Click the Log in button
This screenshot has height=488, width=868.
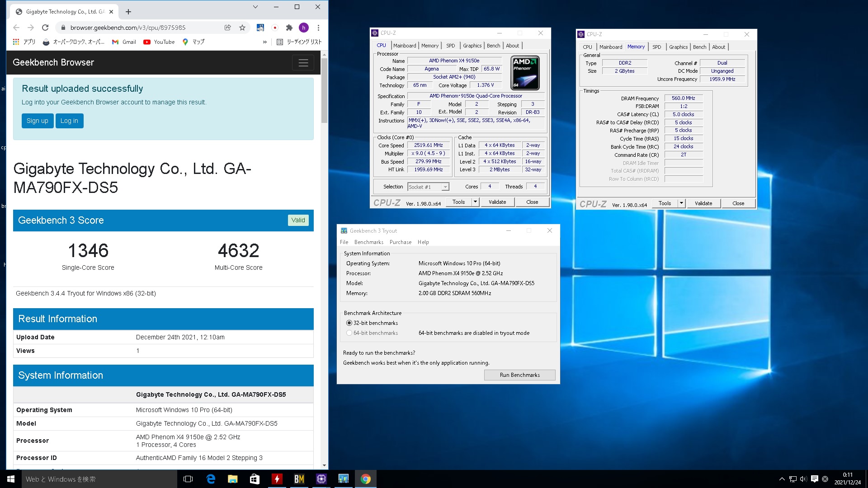click(x=69, y=121)
